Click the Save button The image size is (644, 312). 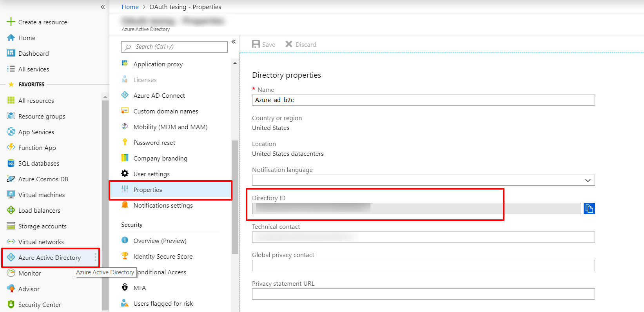click(x=263, y=44)
